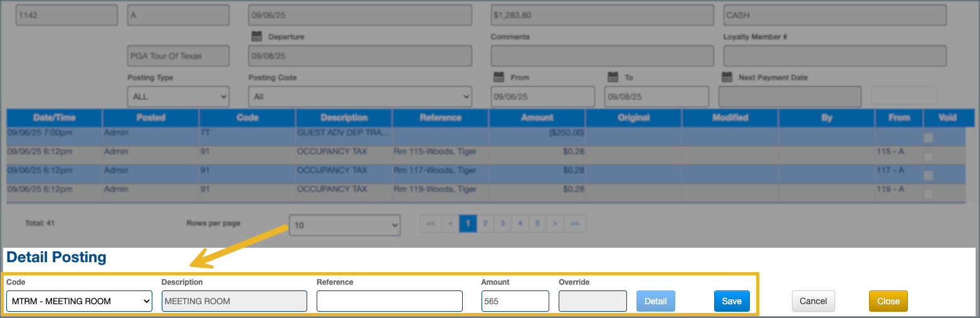The image size is (980, 318).
Task: Jump to the last page of results
Action: coord(575,223)
